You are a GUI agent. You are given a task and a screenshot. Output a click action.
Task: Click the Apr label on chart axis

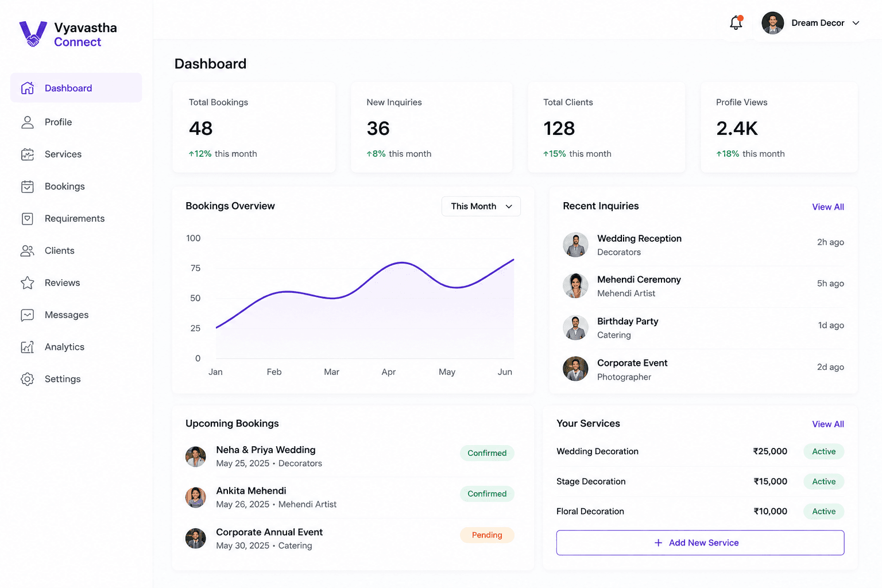tap(389, 372)
